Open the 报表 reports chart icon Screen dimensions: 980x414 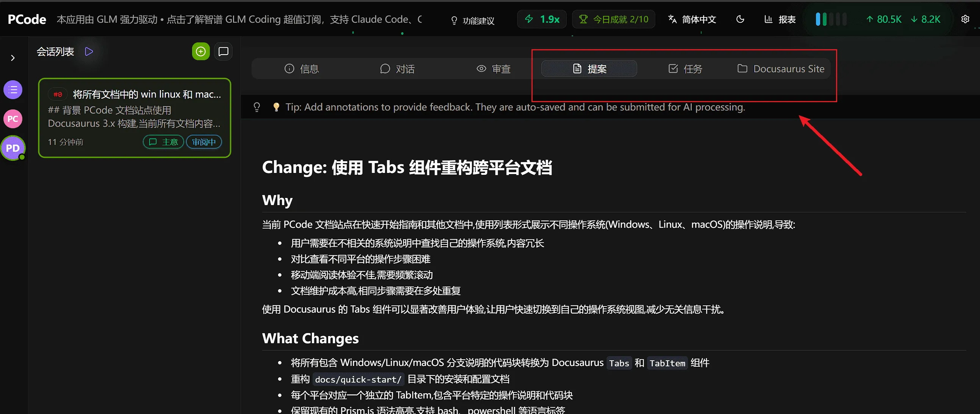(779, 19)
